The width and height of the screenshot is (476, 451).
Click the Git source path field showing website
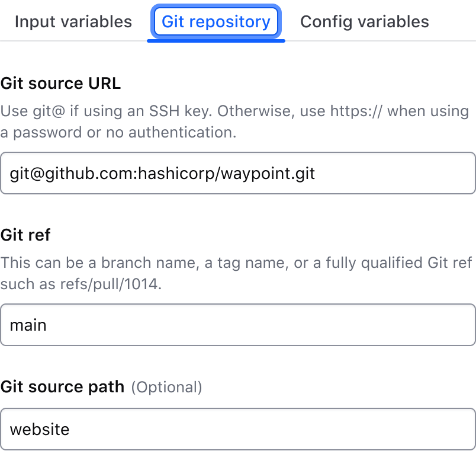[237, 428]
